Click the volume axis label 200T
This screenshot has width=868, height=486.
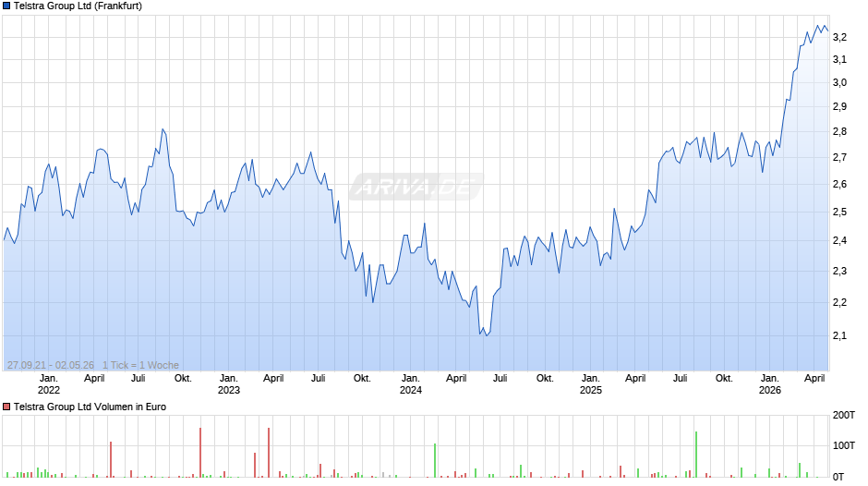pos(844,415)
